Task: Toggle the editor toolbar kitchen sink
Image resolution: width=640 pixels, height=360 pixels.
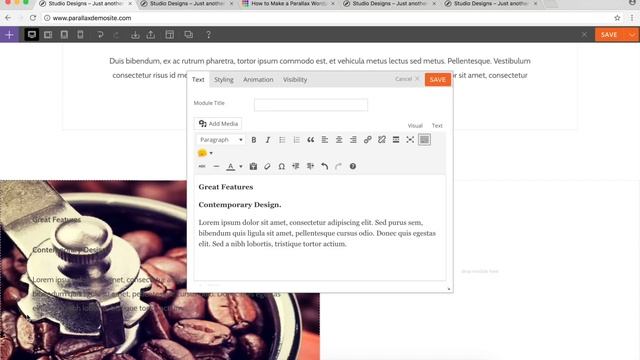Action: [424, 140]
